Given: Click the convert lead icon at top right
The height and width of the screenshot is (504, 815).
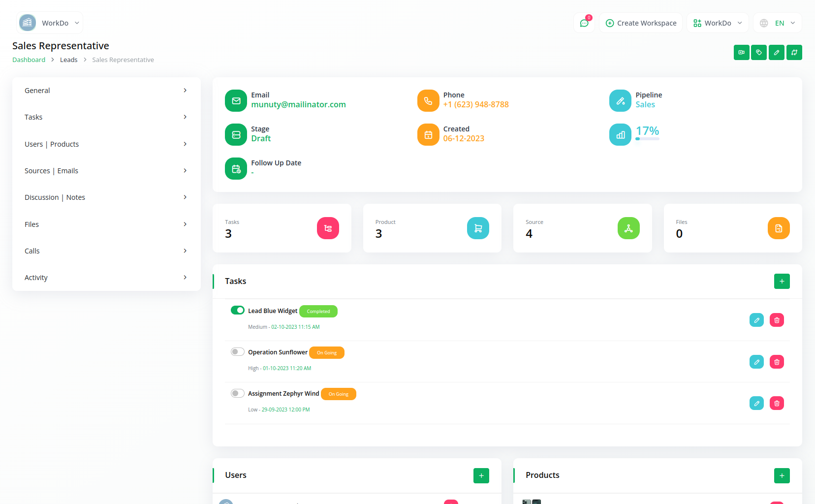Looking at the screenshot, I should click(794, 52).
